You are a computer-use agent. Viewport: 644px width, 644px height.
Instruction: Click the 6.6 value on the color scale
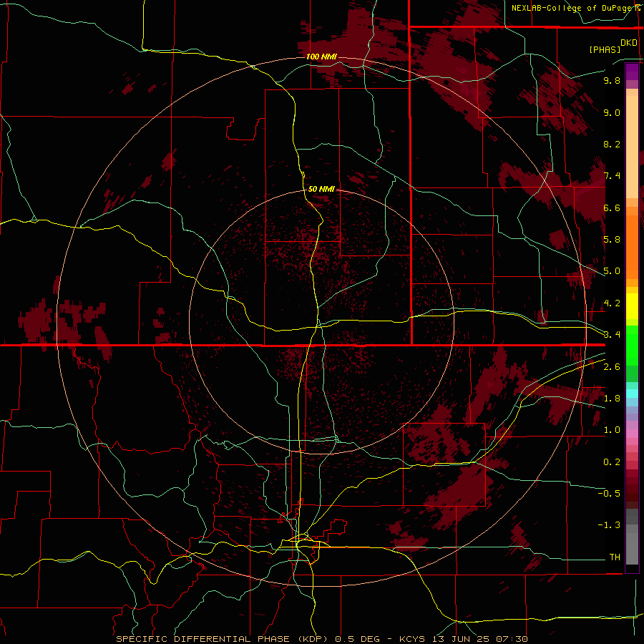612,208
